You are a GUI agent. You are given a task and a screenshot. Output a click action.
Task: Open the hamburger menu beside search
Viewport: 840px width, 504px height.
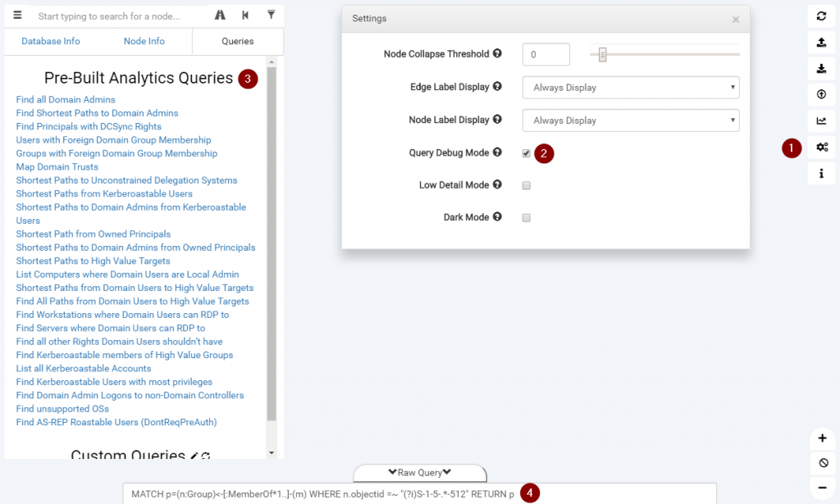(18, 15)
